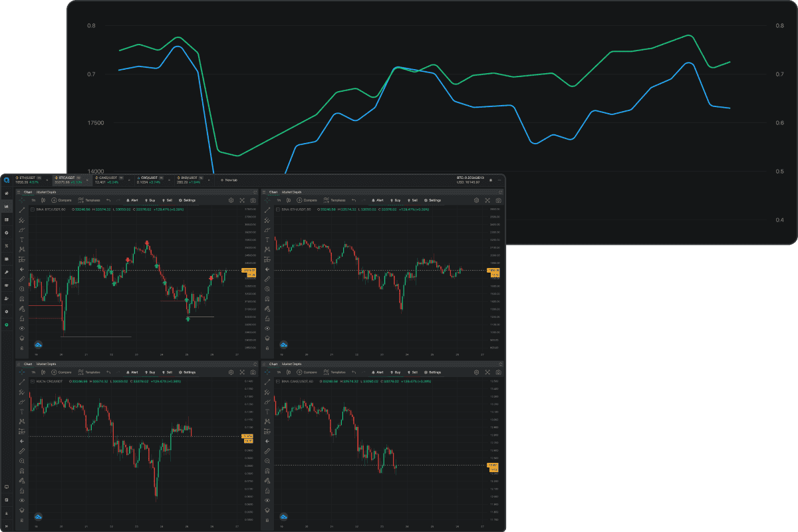
Task: Click the camera snapshot icon in BTC chart
Action: (x=253, y=199)
